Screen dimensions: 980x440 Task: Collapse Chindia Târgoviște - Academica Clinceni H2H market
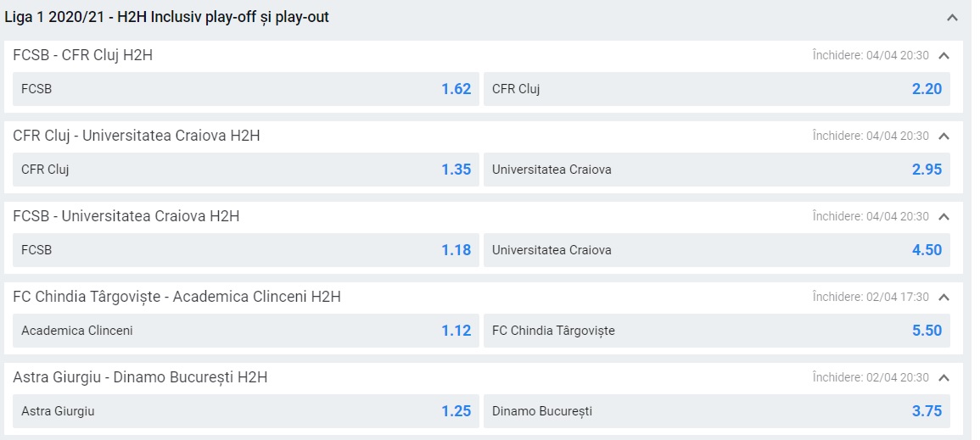pos(944,297)
